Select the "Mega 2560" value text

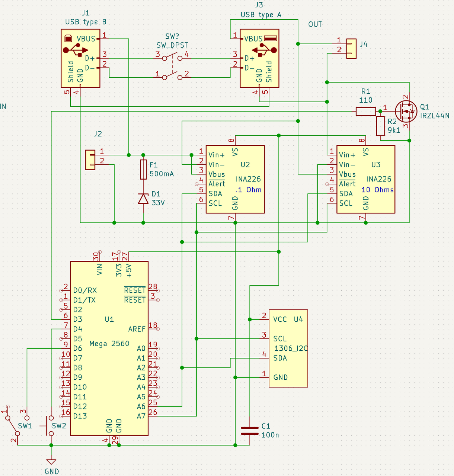109,344
